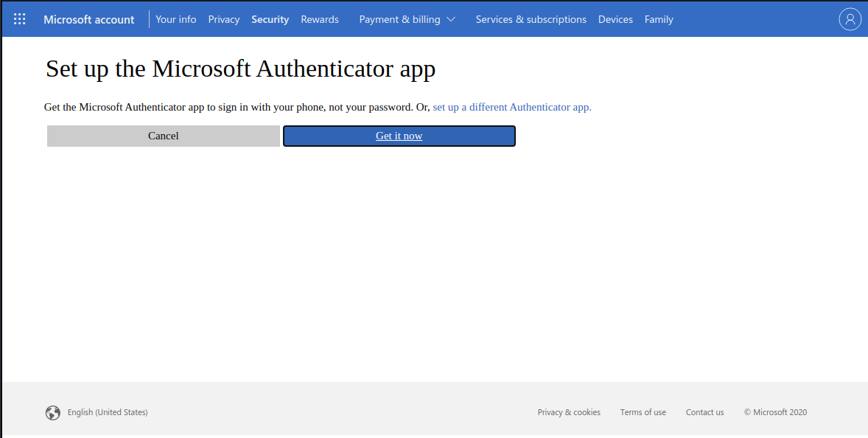
Task: Change language English (United States)
Action: coord(108,412)
